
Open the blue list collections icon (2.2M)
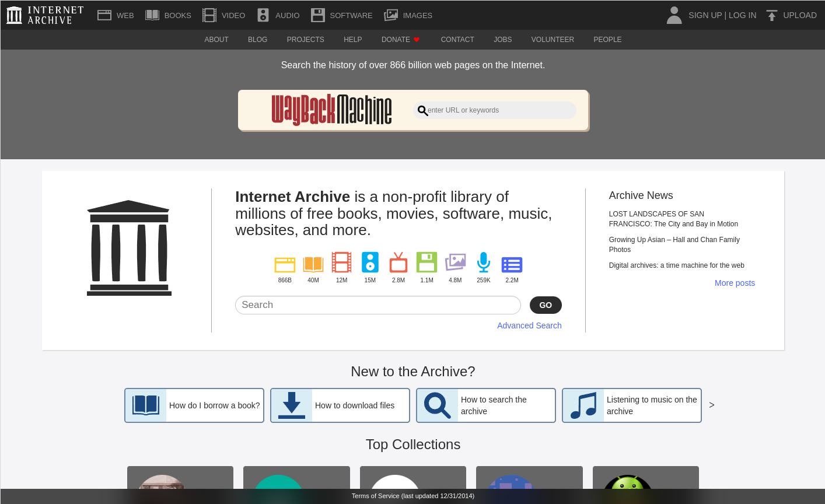click(x=512, y=264)
